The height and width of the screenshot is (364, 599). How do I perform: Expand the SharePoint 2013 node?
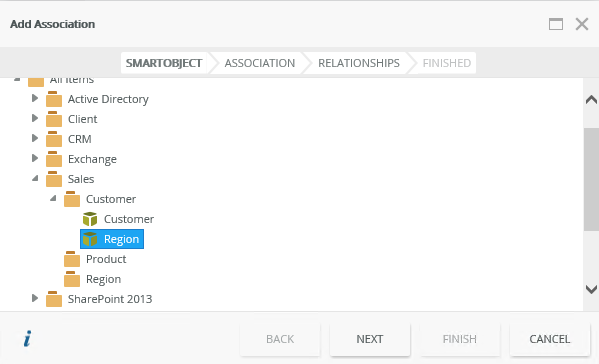coord(35,298)
